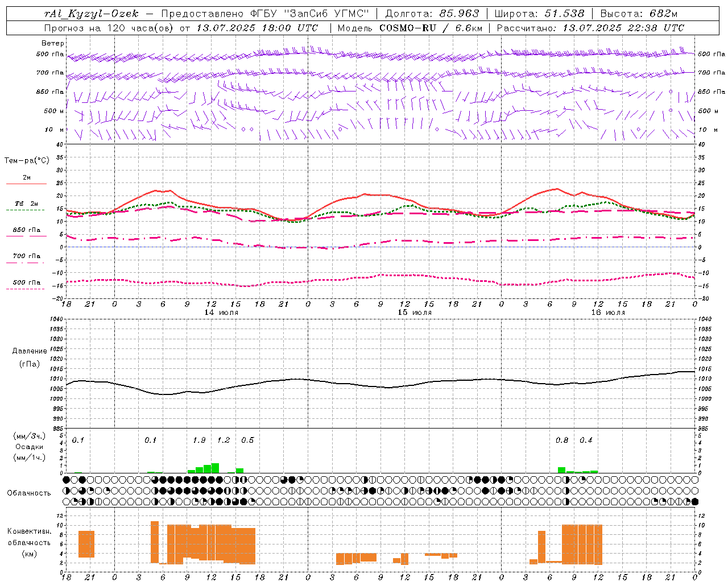The image size is (728, 582).
Task: Click the '(мм/3ч.)' precipitation unit label
Action: click(x=30, y=436)
